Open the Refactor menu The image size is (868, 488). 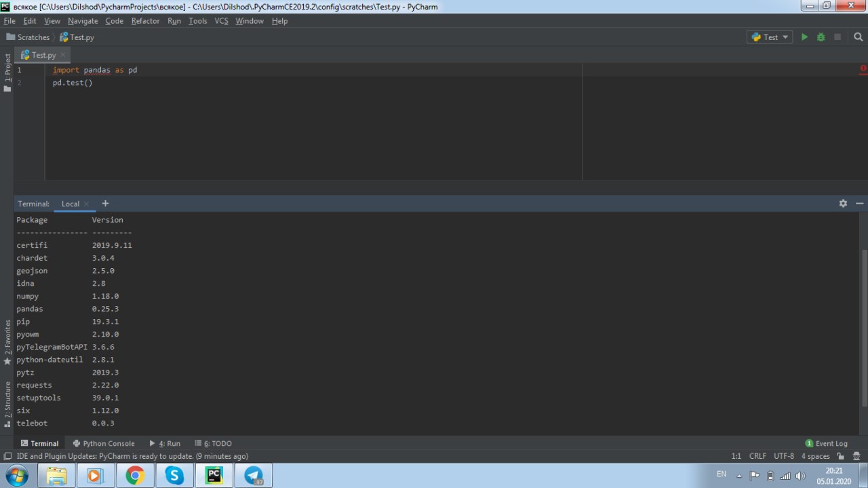click(145, 21)
